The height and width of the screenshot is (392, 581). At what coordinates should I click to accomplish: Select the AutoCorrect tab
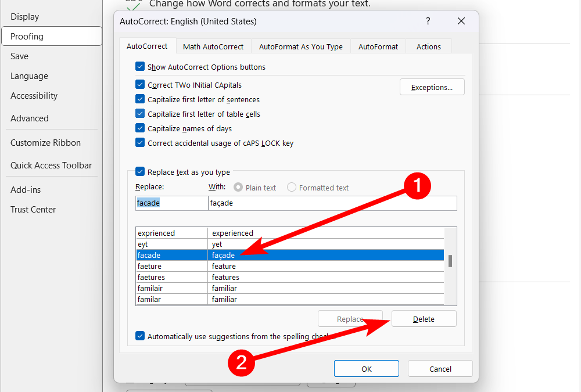[147, 46]
